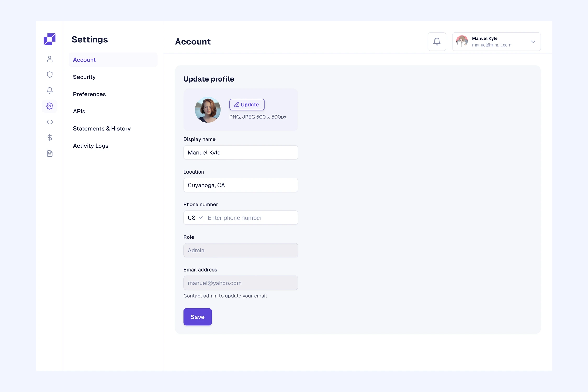Viewport: 588px width, 392px height.
Task: Click the Update photo button
Action: (247, 105)
